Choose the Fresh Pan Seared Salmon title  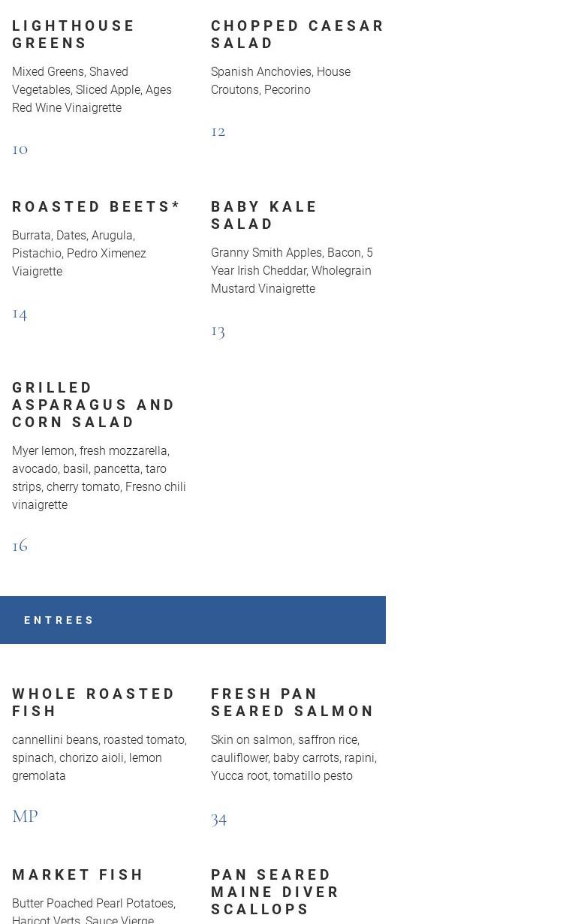point(292,702)
